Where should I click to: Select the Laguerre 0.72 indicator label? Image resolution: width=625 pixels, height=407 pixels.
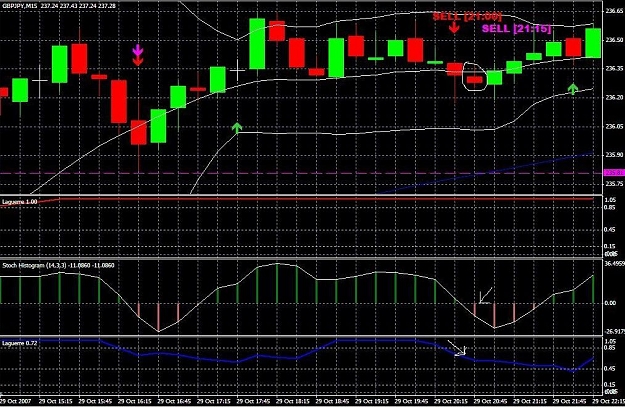(20, 343)
